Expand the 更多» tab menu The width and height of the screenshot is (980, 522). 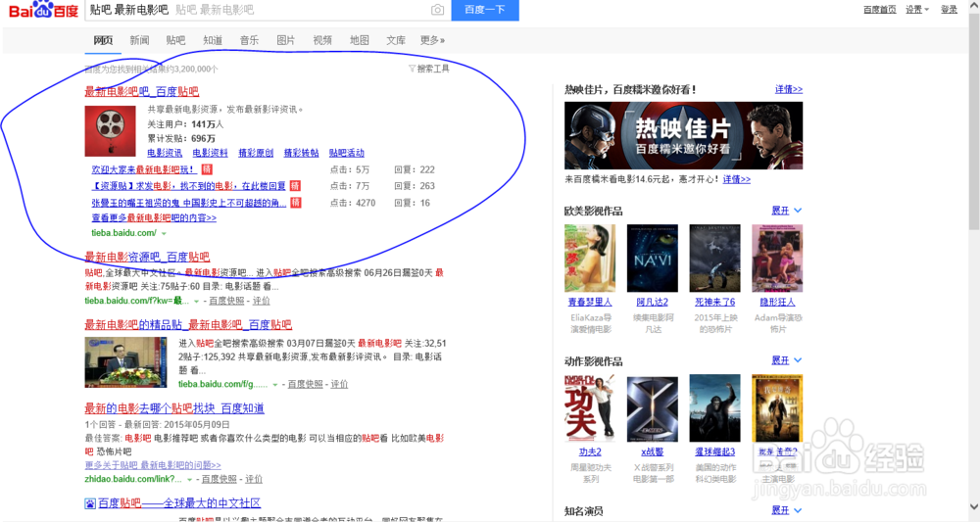432,40
